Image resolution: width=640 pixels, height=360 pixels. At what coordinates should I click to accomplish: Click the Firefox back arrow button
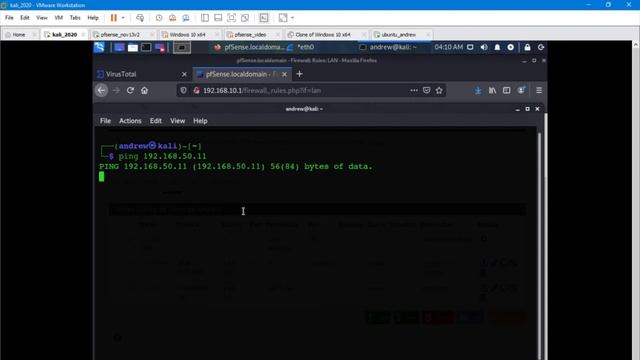point(102,90)
